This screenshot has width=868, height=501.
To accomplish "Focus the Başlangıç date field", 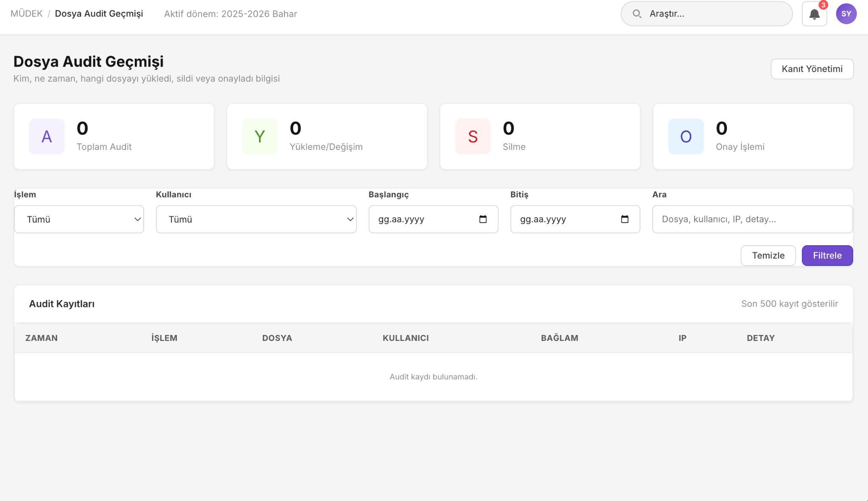I will [433, 219].
